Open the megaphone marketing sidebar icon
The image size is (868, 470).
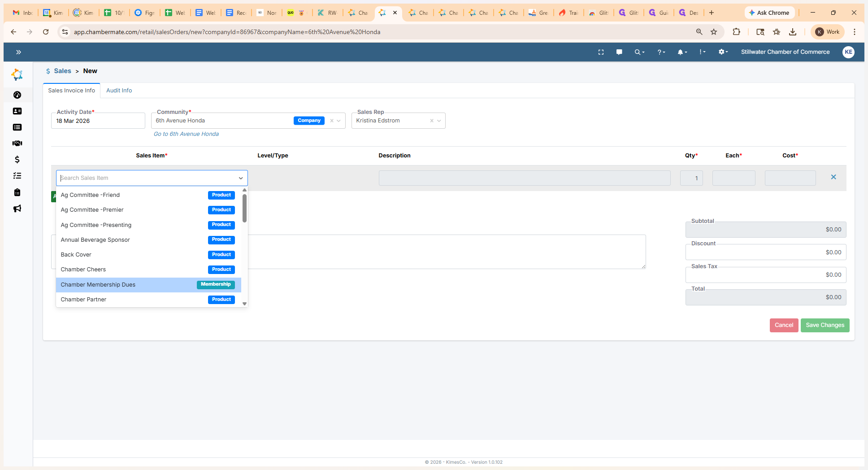(x=17, y=209)
